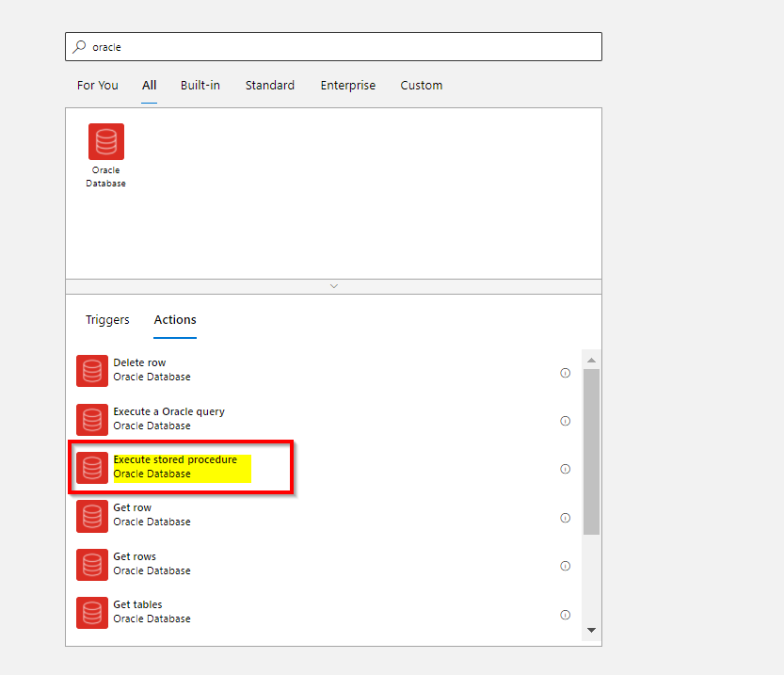Show info for Execute stored procedure
The image size is (784, 675).
pyautogui.click(x=565, y=469)
